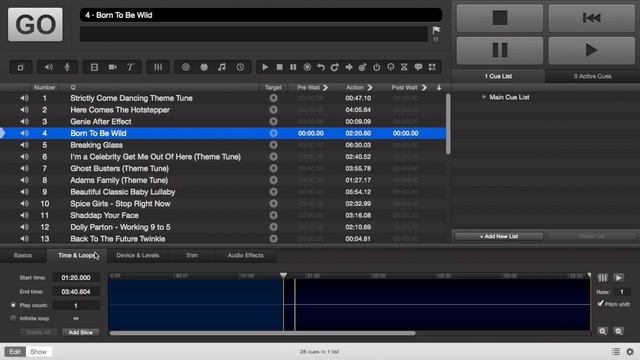This screenshot has width=640, height=360.
Task: Pause all cues with large pause button
Action: pyautogui.click(x=500, y=51)
